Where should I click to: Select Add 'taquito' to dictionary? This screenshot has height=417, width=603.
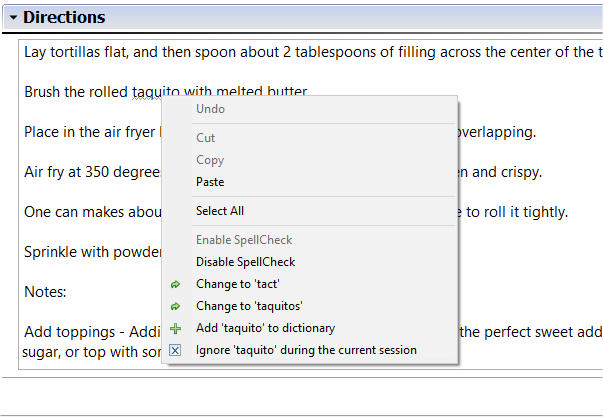(x=265, y=328)
